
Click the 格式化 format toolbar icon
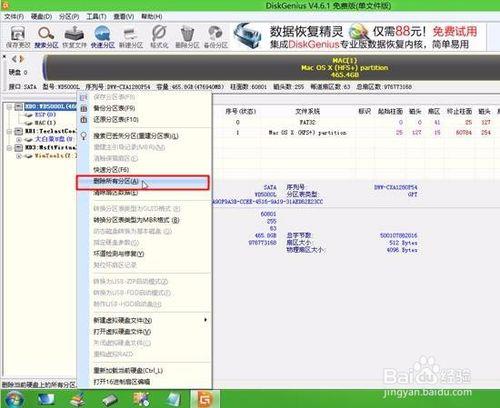click(x=159, y=37)
